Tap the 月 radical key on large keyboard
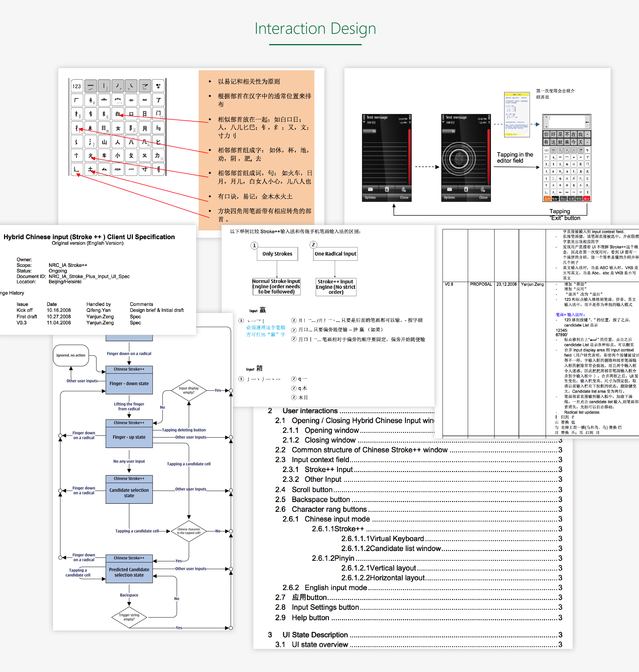This screenshot has width=639, height=672. point(145,128)
